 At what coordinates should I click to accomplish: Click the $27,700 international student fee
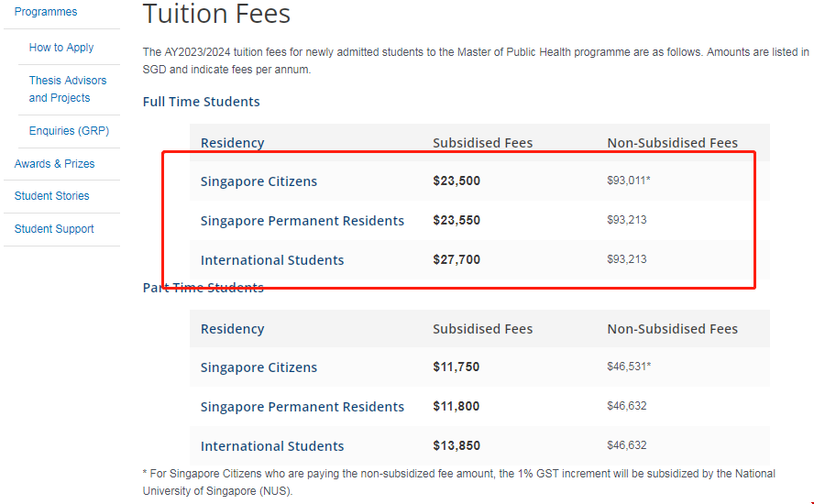456,260
